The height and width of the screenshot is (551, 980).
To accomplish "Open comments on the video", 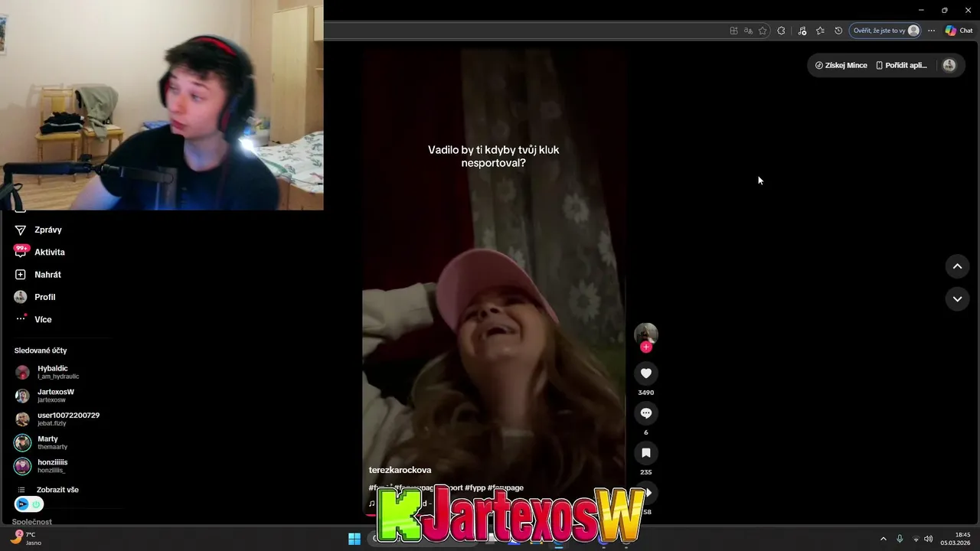I will [x=646, y=413].
